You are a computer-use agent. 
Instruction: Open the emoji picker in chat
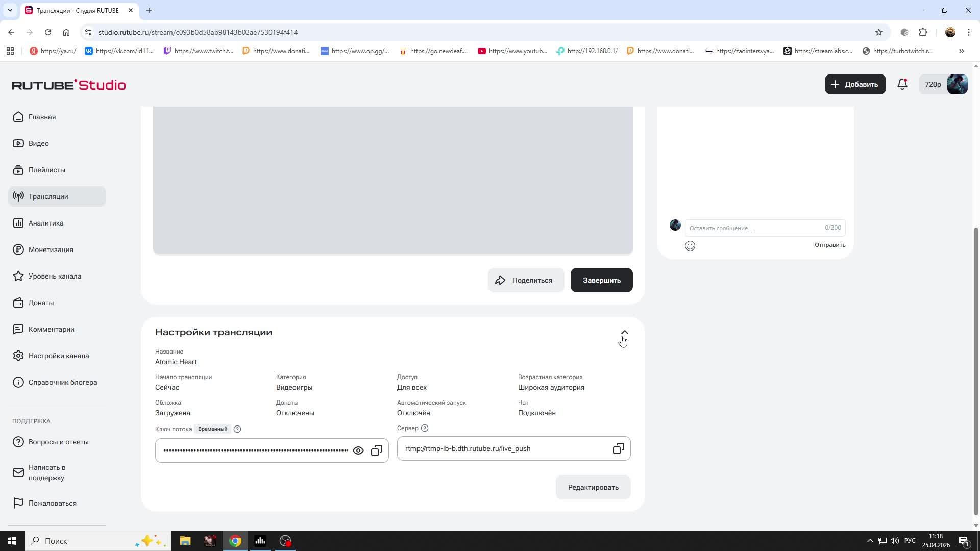[690, 246]
